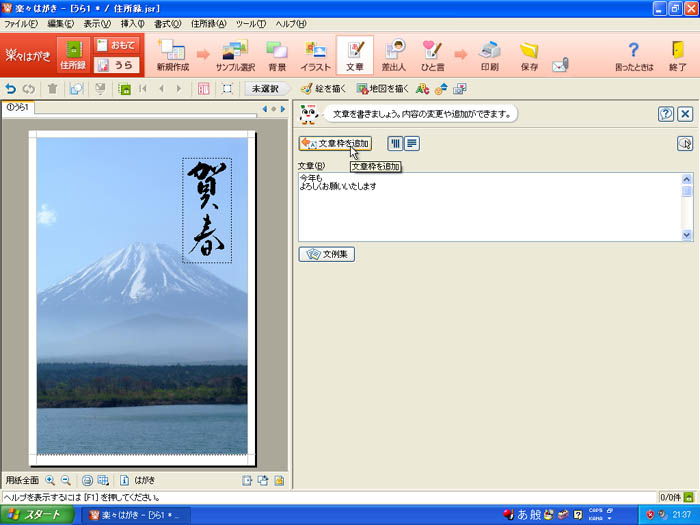
Task: Click the 文章枠を追加 button
Action: click(335, 144)
